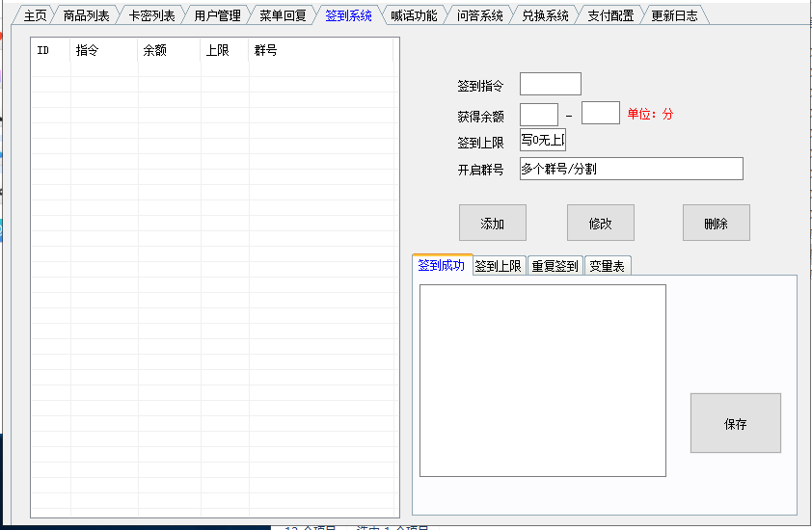Click the 保存 button

tap(736, 423)
